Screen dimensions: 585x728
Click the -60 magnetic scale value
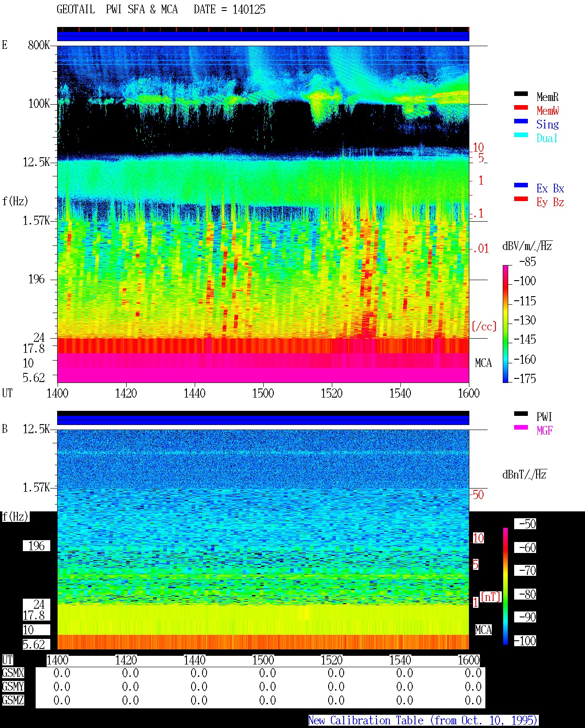525,547
